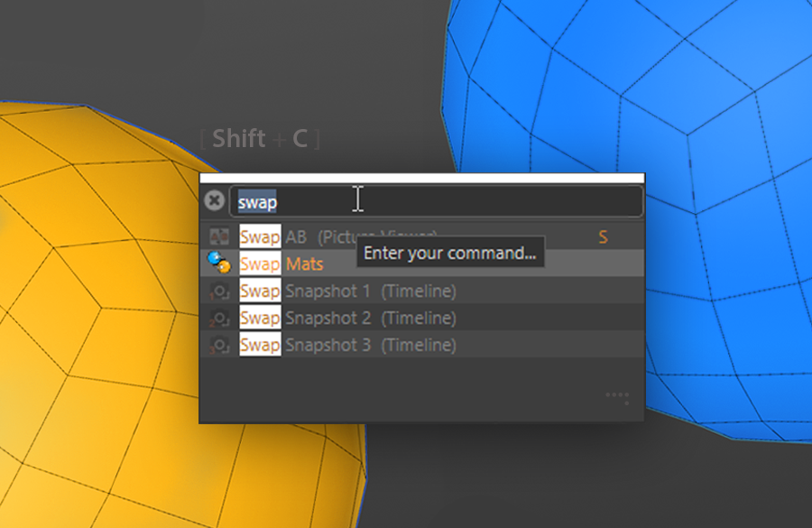Select the Swap AB command entry
This screenshot has height=528, width=812.
tap(421, 236)
